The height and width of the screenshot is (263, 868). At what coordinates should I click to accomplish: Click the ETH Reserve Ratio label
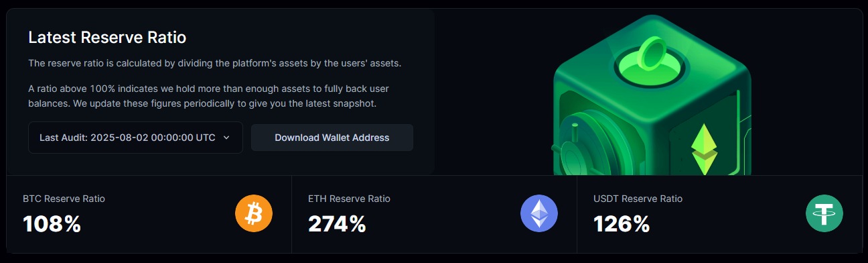(349, 199)
